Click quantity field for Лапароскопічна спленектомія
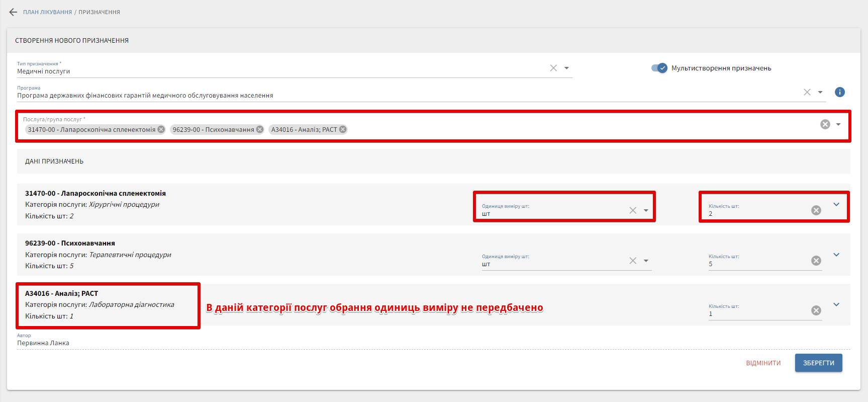Screen dimensions: 868x402 pos(756,213)
